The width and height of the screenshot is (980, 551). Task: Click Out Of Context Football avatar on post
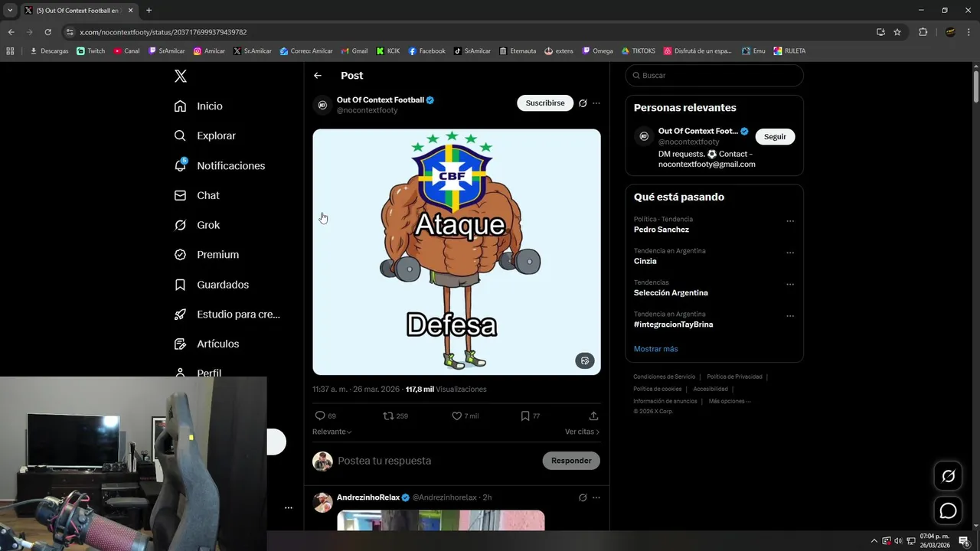tap(322, 105)
